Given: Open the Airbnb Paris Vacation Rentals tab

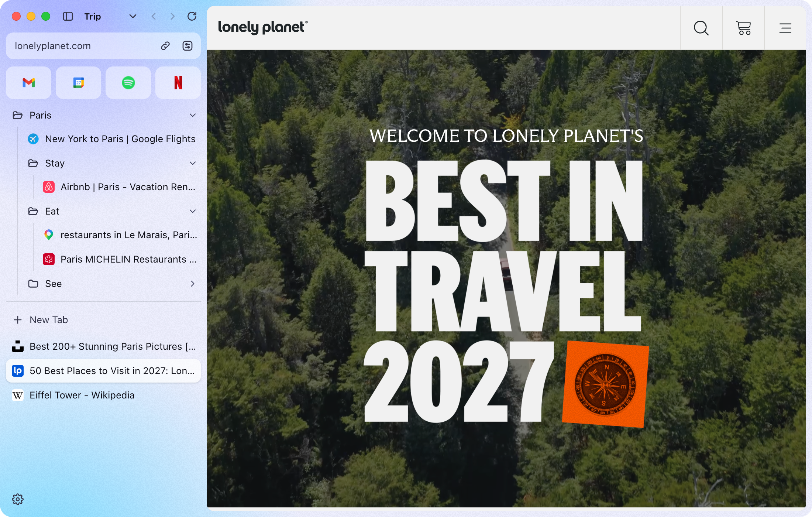Looking at the screenshot, I should click(x=119, y=187).
